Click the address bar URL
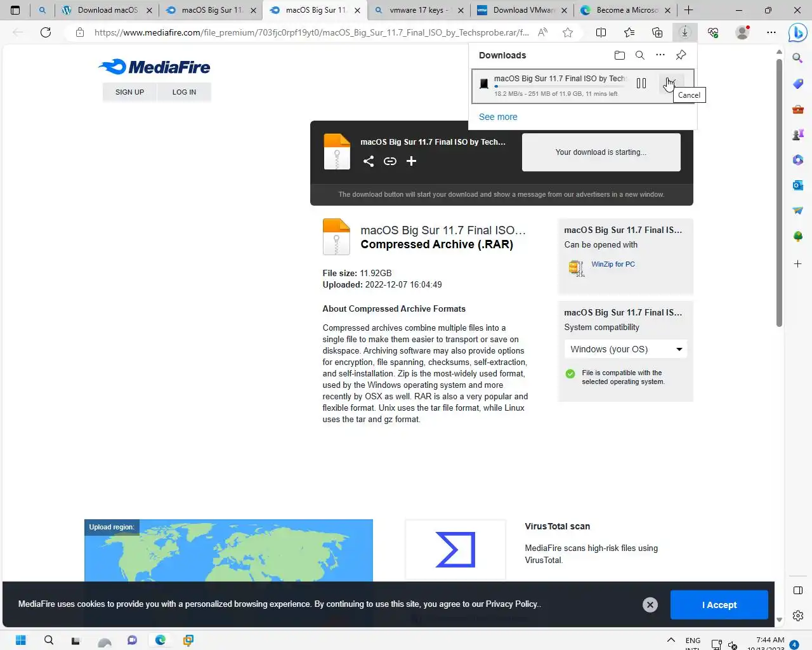The width and height of the screenshot is (812, 650). [311, 32]
